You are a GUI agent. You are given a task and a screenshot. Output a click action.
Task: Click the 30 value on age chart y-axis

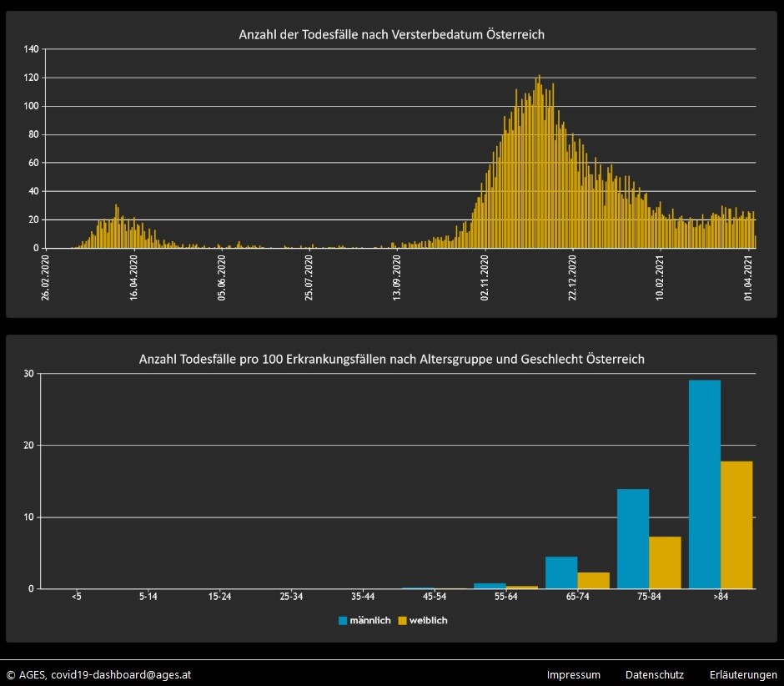[x=29, y=374]
